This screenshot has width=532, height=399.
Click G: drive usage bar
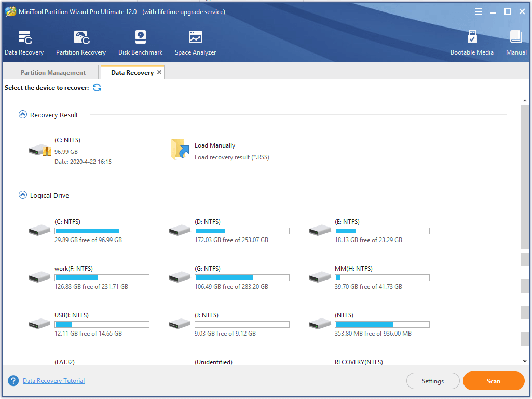pyautogui.click(x=242, y=278)
